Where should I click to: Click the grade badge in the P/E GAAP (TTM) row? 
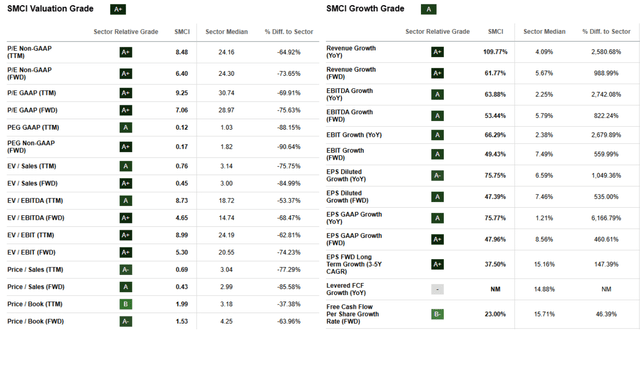click(x=126, y=93)
